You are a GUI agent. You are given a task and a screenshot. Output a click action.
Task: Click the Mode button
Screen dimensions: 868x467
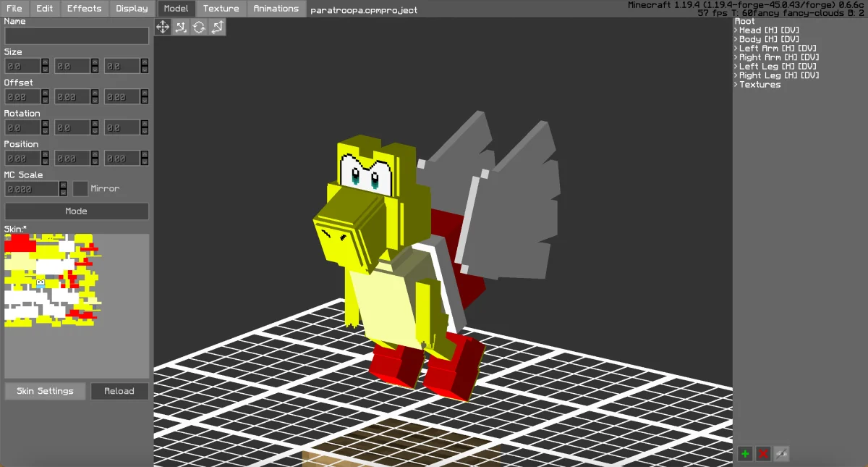pos(77,211)
